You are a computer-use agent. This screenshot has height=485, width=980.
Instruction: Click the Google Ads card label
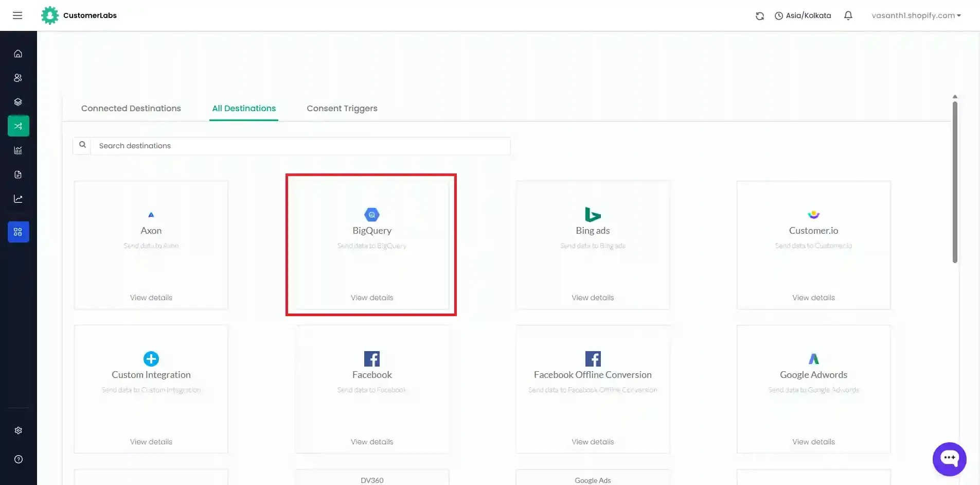[593, 480]
